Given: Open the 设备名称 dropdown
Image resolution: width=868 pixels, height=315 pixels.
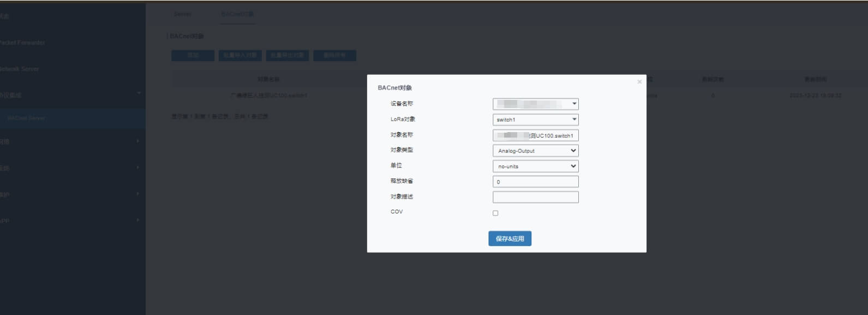Looking at the screenshot, I should (x=535, y=104).
